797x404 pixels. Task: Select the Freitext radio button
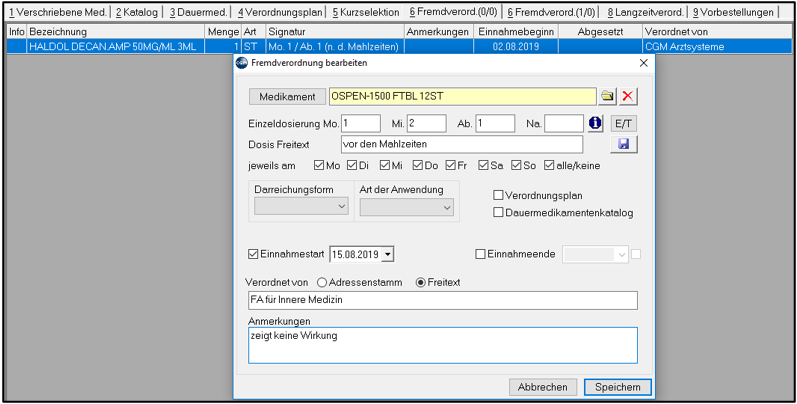pyautogui.click(x=420, y=282)
